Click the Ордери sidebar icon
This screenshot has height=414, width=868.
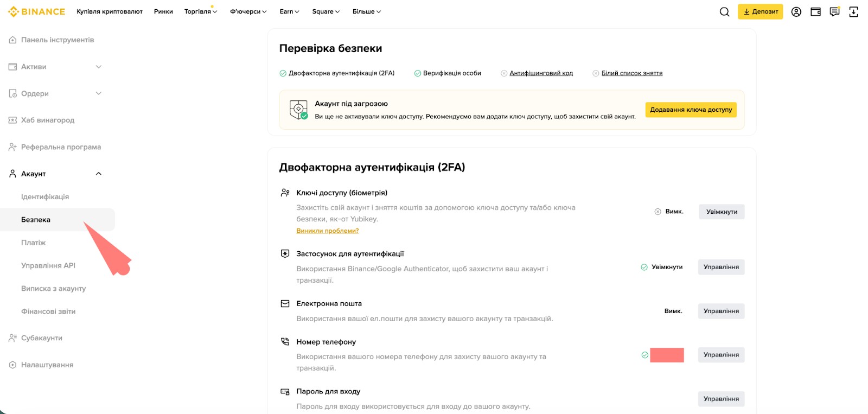coord(12,93)
